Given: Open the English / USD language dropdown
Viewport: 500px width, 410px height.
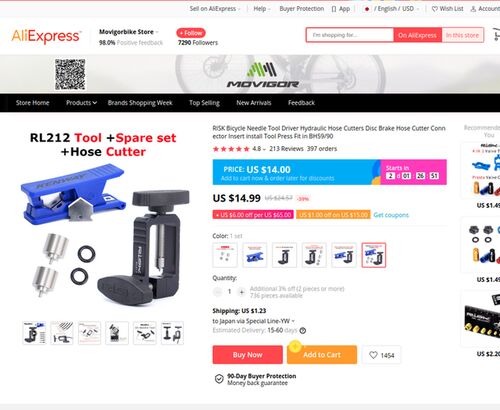Looking at the screenshot, I should click(x=392, y=9).
